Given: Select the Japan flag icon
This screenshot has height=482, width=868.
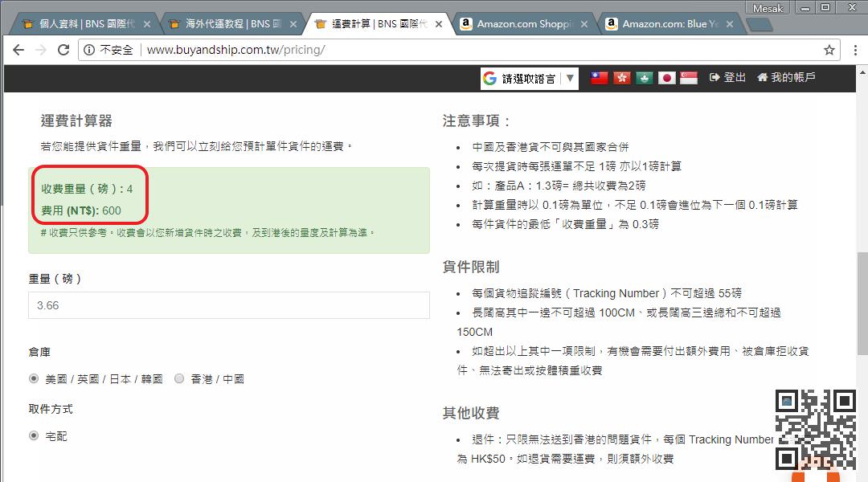Looking at the screenshot, I should (666, 78).
